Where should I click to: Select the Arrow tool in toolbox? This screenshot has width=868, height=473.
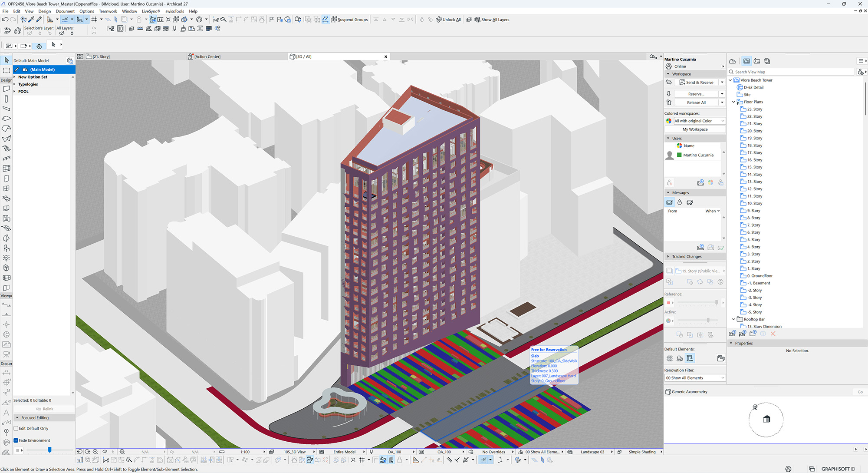7,60
